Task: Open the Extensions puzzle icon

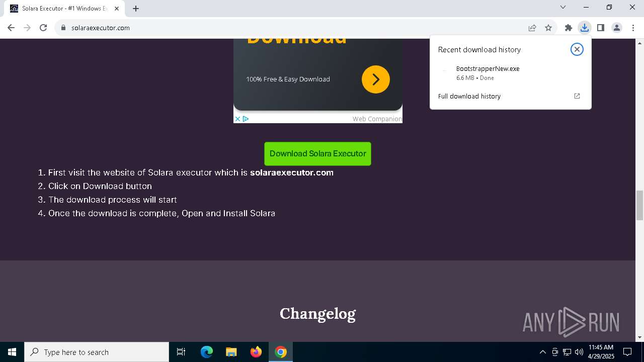Action: (569, 28)
